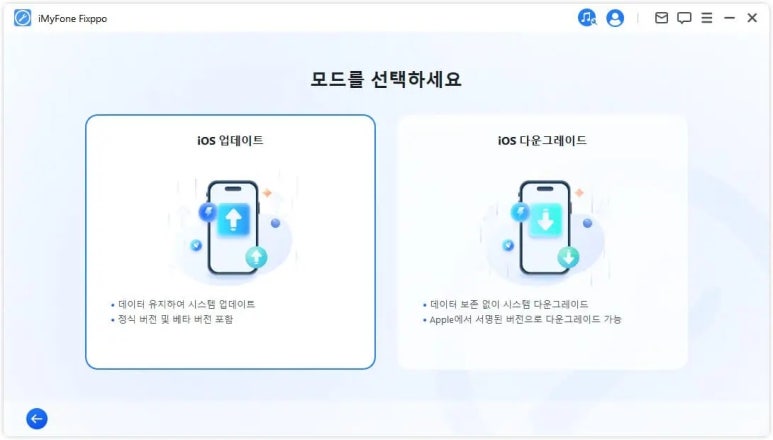This screenshot has height=440, width=773.
Task: Open the music search icon in title bar
Action: [x=587, y=18]
